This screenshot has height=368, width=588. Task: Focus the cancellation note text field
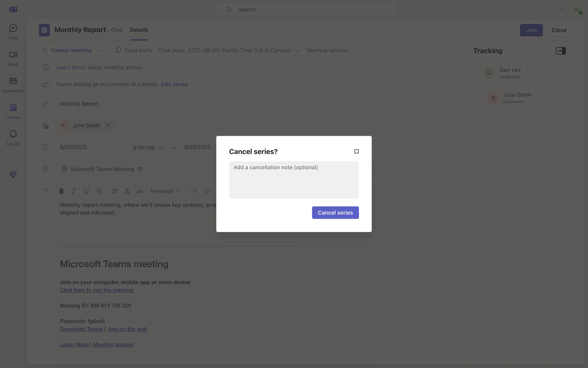(294, 180)
